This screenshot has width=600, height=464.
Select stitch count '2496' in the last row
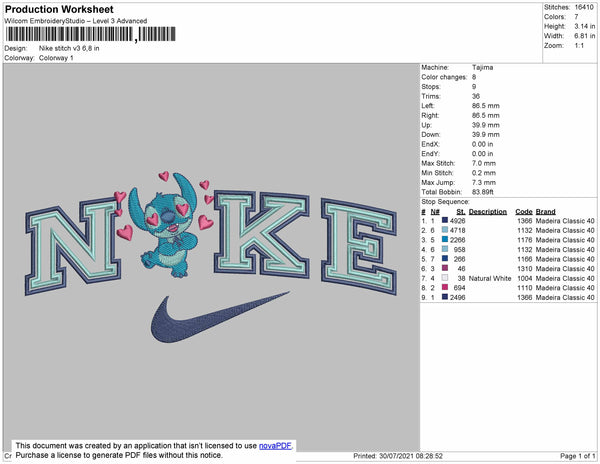458,297
